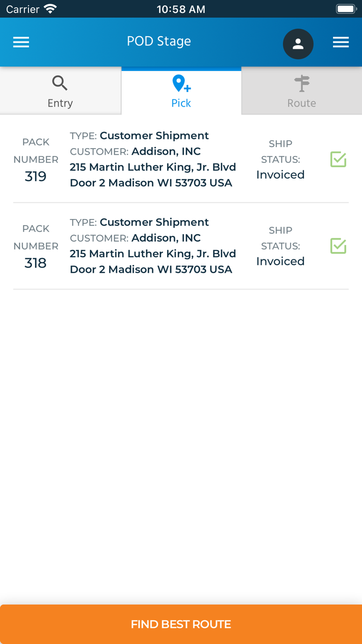Check the green checkbox for pack number 319
The height and width of the screenshot is (644, 362).
(x=338, y=159)
